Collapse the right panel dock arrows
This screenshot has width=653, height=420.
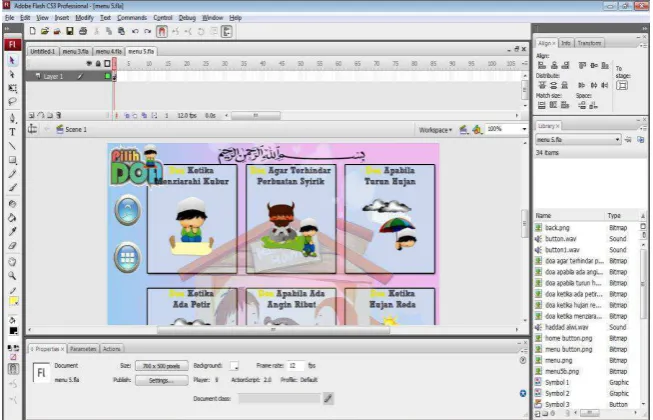tap(645, 28)
